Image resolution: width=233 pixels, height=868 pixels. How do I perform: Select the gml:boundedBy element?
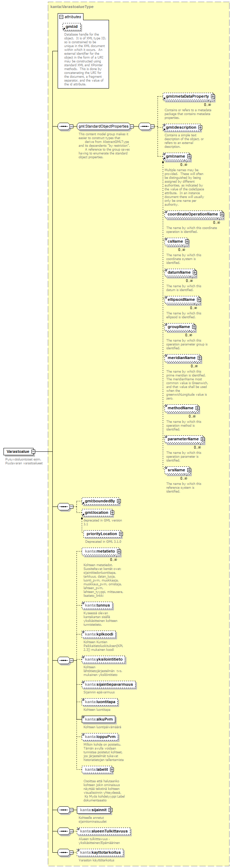100,501
